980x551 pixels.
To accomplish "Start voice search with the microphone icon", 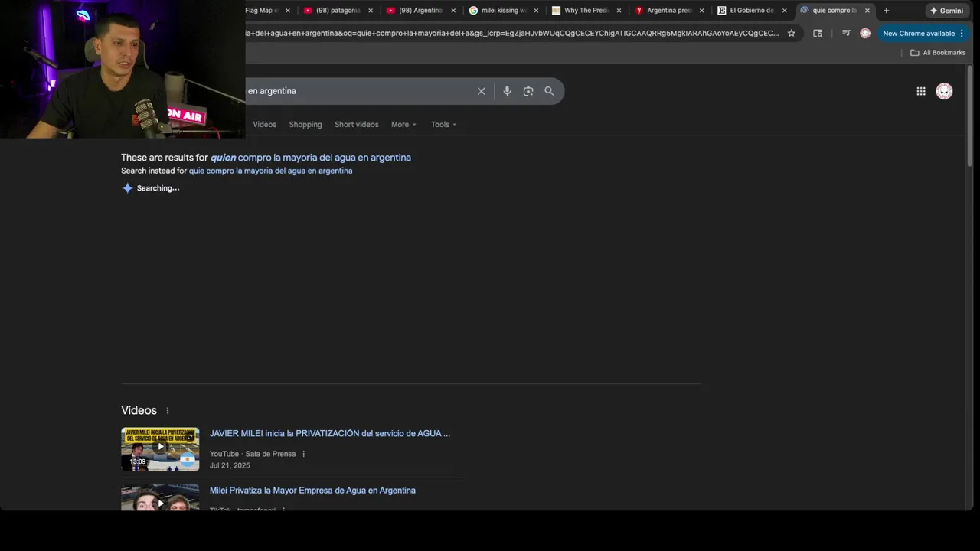I will (x=507, y=91).
